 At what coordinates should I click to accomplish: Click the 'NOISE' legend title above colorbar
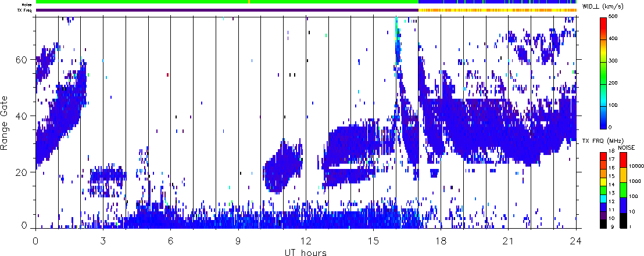pyautogui.click(x=626, y=148)
